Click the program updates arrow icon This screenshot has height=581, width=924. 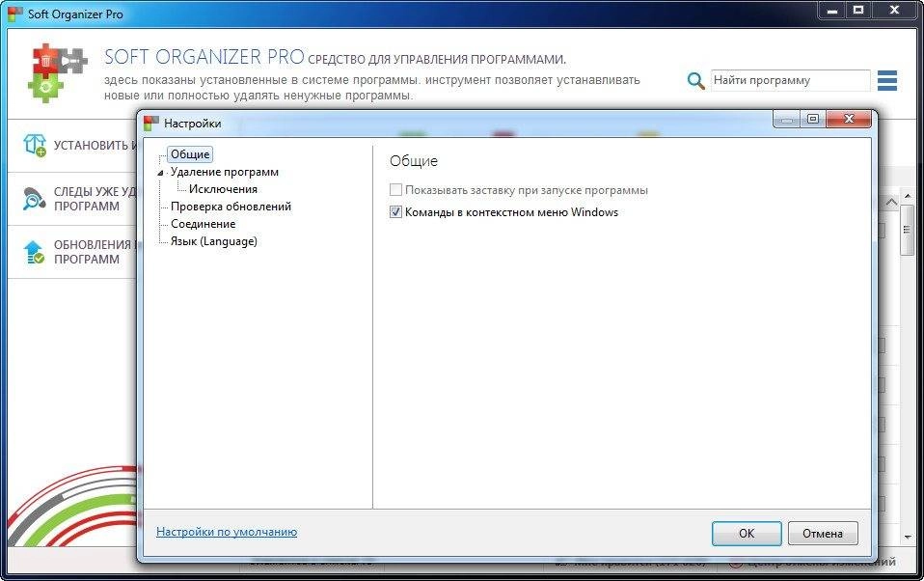coord(34,252)
